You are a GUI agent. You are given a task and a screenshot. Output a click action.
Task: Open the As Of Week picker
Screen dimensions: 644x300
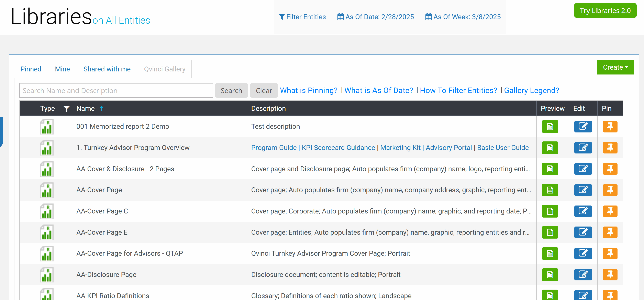point(463,17)
